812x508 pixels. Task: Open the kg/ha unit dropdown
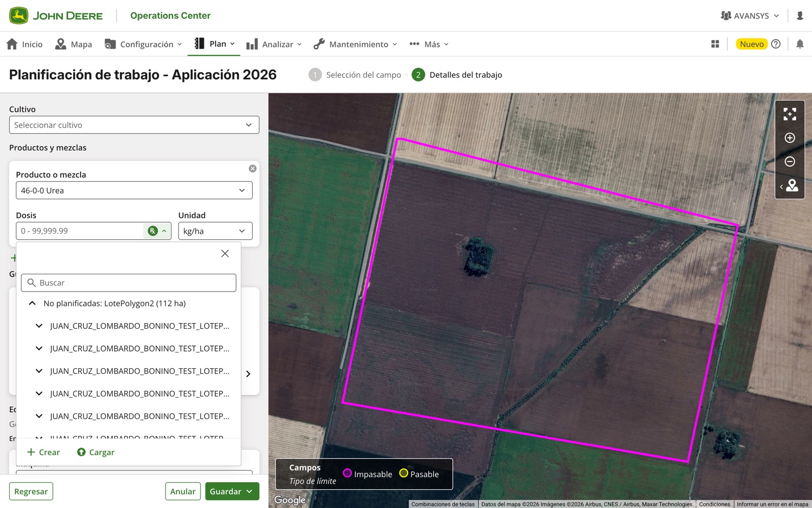point(215,231)
